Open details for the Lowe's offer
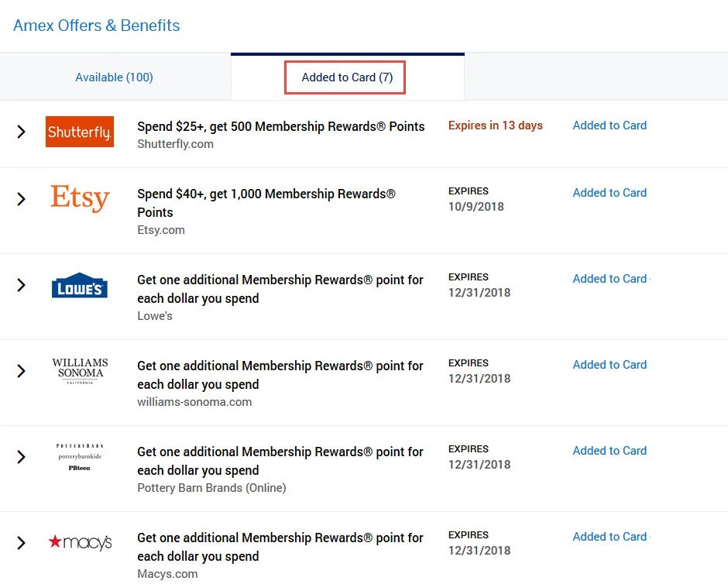Viewport: 728px width, 584px height. [21, 284]
